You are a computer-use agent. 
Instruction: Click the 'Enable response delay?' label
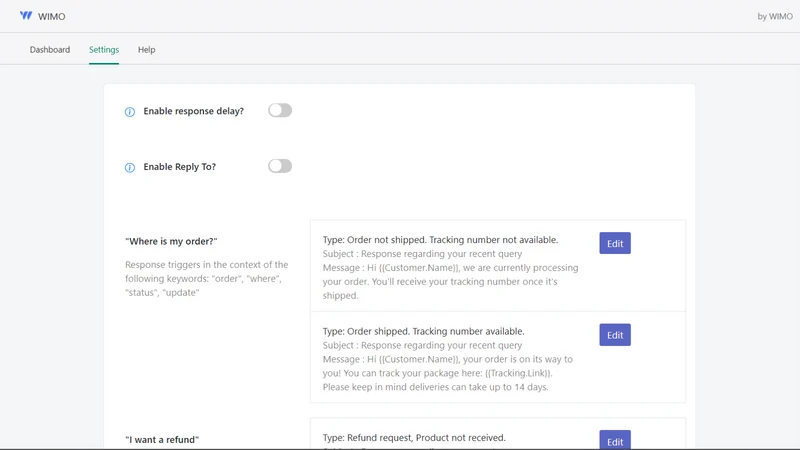193,111
